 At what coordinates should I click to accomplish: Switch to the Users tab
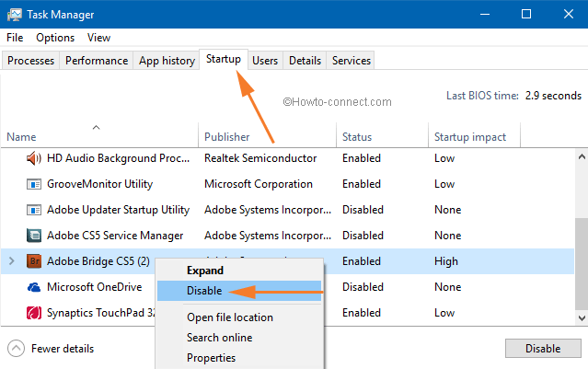point(265,61)
